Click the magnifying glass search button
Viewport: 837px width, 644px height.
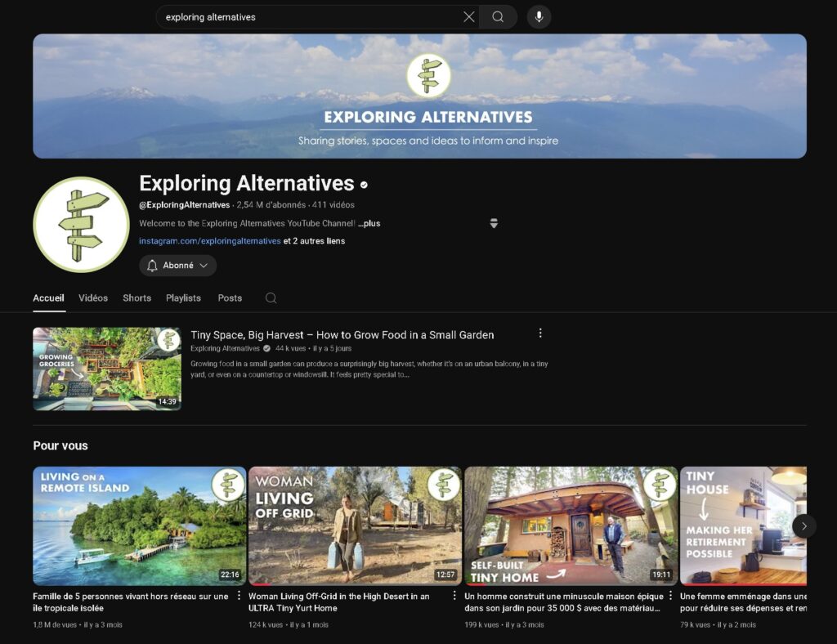pyautogui.click(x=498, y=17)
